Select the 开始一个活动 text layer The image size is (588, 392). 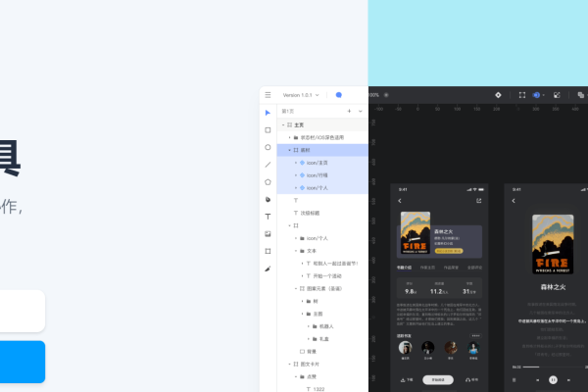pyautogui.click(x=322, y=276)
